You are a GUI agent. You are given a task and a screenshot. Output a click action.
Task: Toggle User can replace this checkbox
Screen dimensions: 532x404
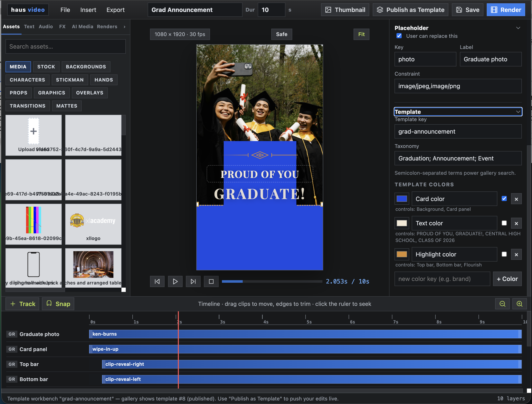click(399, 36)
